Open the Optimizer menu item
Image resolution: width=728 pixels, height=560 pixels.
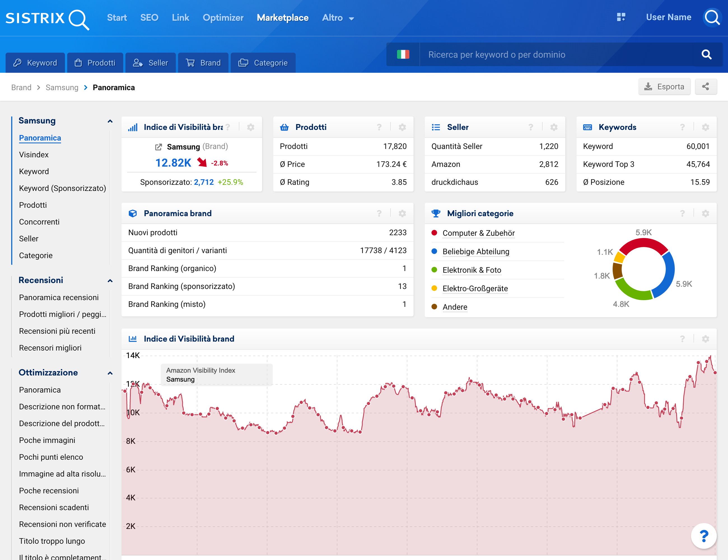(223, 18)
